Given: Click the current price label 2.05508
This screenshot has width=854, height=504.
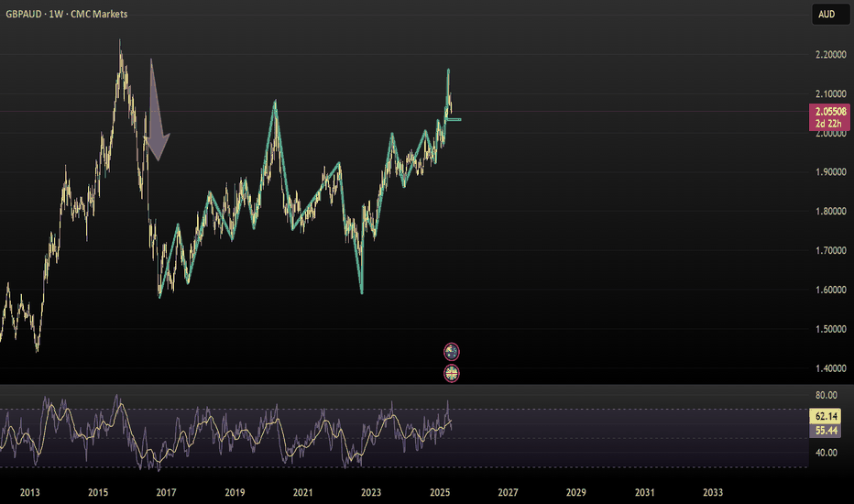Looking at the screenshot, I should 829,112.
